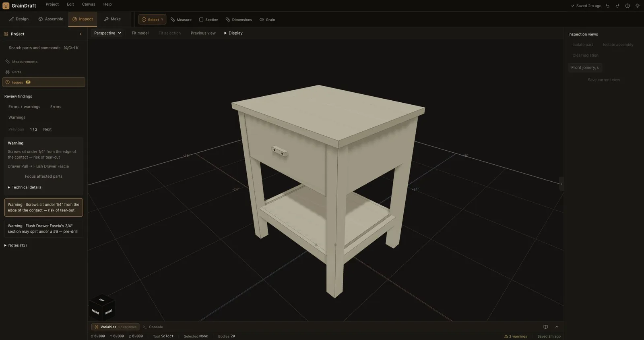Open the Help menu
The image size is (644, 340).
pos(107,4)
